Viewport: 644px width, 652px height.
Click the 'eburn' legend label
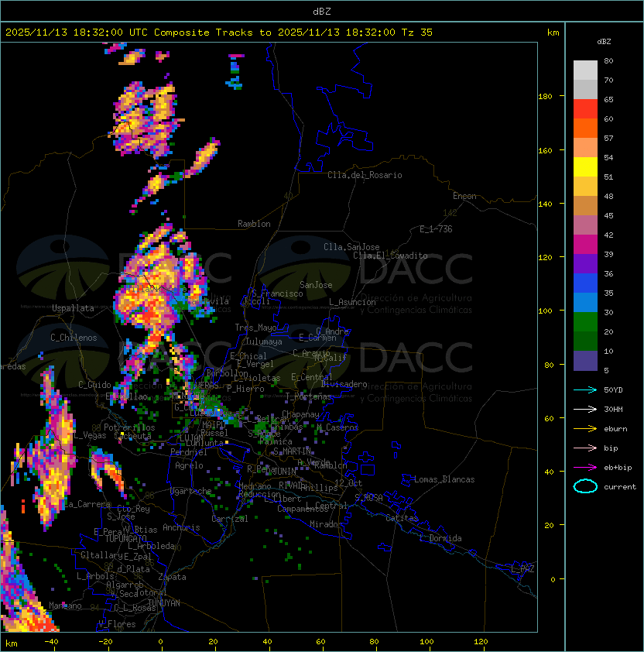pyautogui.click(x=615, y=429)
